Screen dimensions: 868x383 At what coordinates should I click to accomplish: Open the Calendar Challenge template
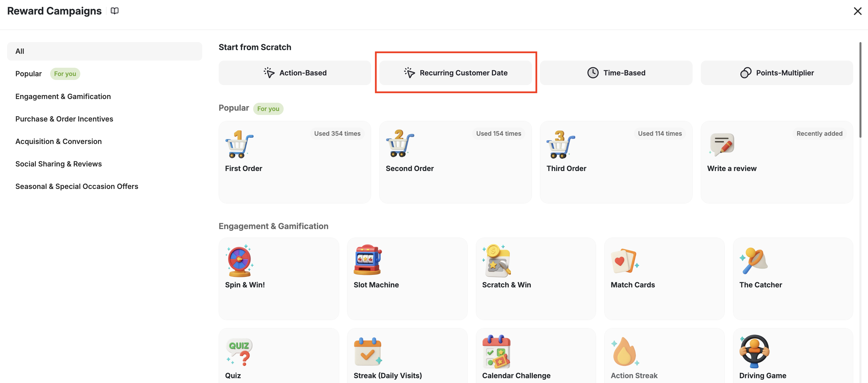click(535, 357)
